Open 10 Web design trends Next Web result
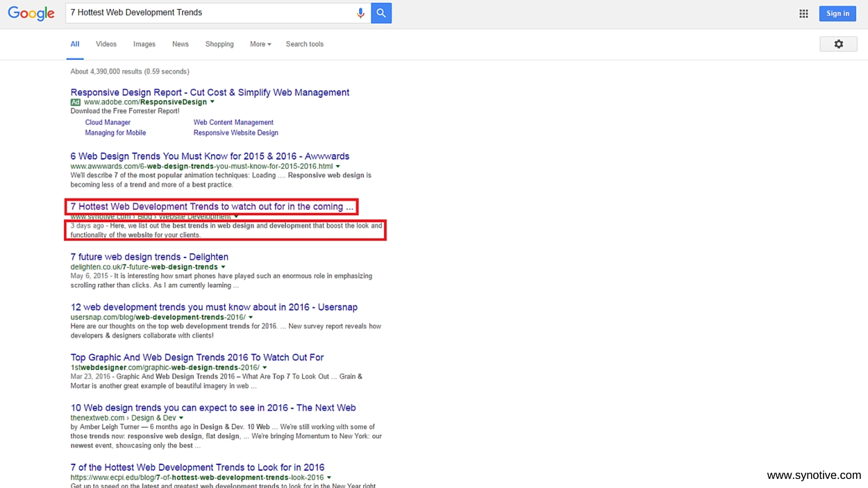This screenshot has height=488, width=868. point(213,407)
